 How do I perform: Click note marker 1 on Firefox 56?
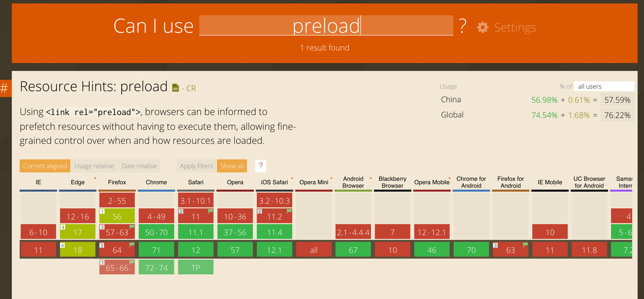(102, 211)
